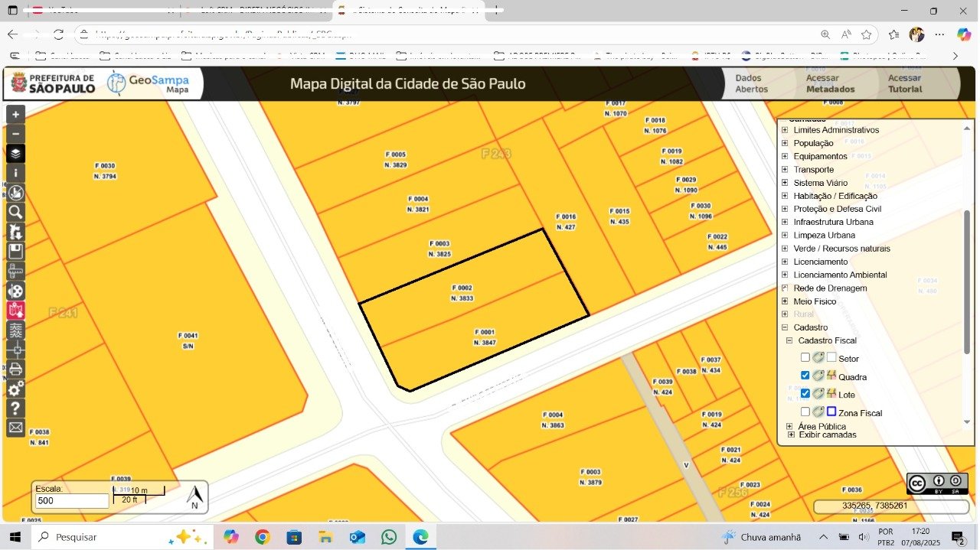980x550 pixels.
Task: Click the compass-style tool below info icon
Action: pyautogui.click(x=15, y=193)
